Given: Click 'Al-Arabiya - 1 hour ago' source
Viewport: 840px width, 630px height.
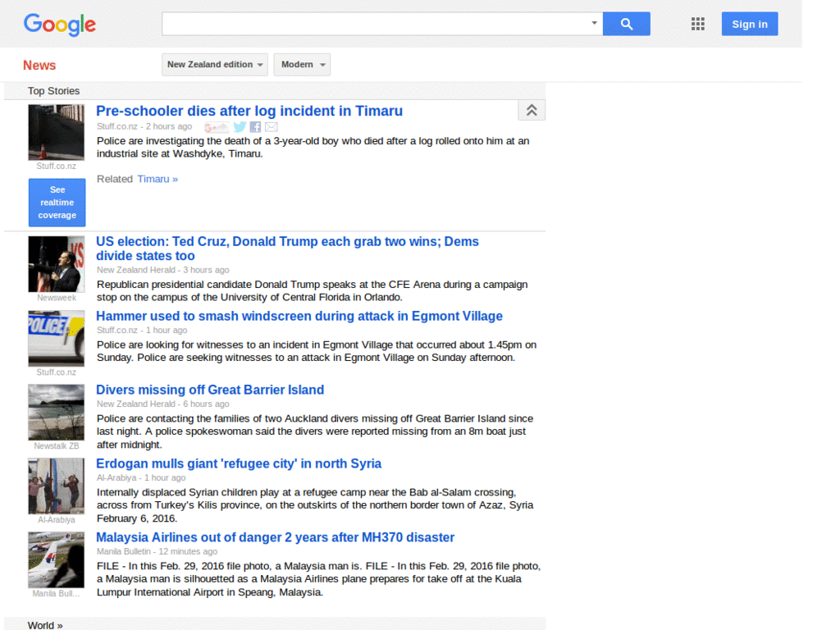Looking at the screenshot, I should tap(141, 477).
